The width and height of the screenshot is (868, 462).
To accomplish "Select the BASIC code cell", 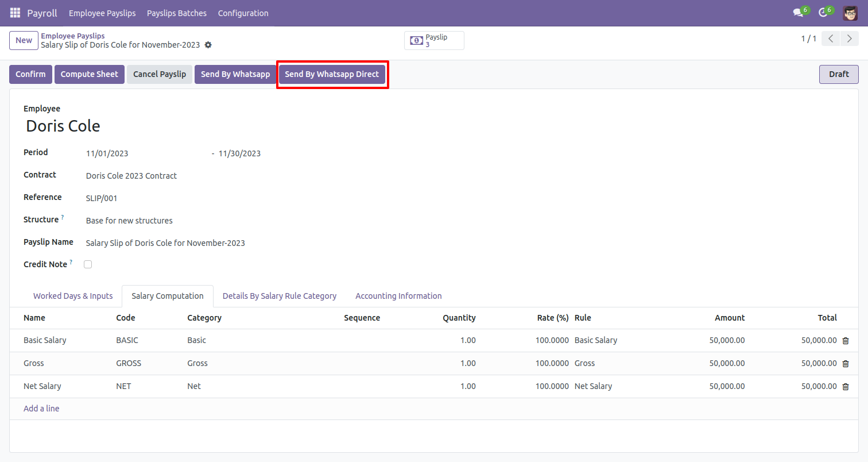I will pyautogui.click(x=127, y=340).
